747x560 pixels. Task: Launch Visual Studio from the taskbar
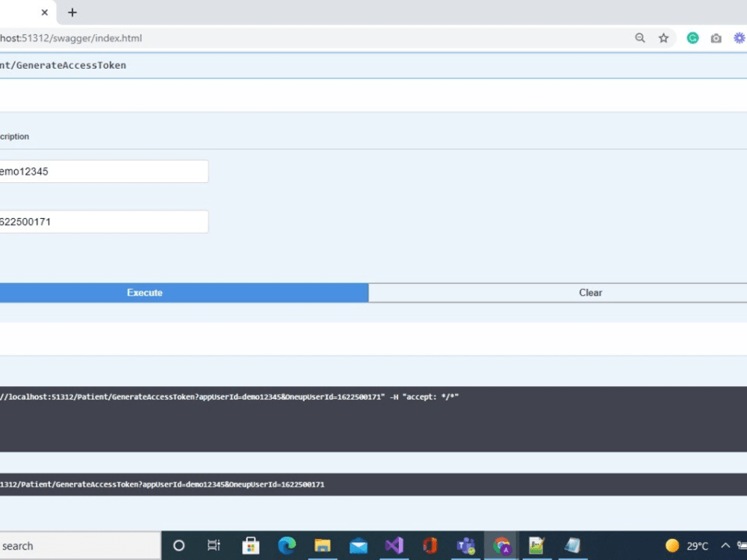point(394,545)
